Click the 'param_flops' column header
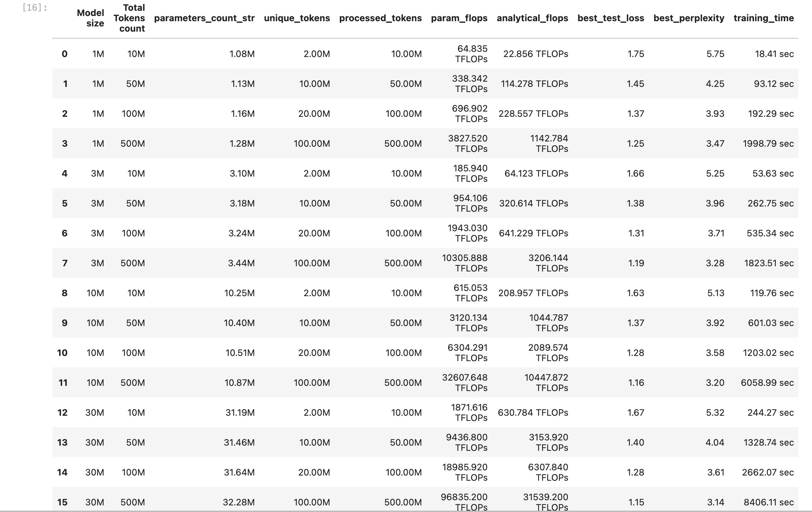The height and width of the screenshot is (512, 812). (x=459, y=18)
